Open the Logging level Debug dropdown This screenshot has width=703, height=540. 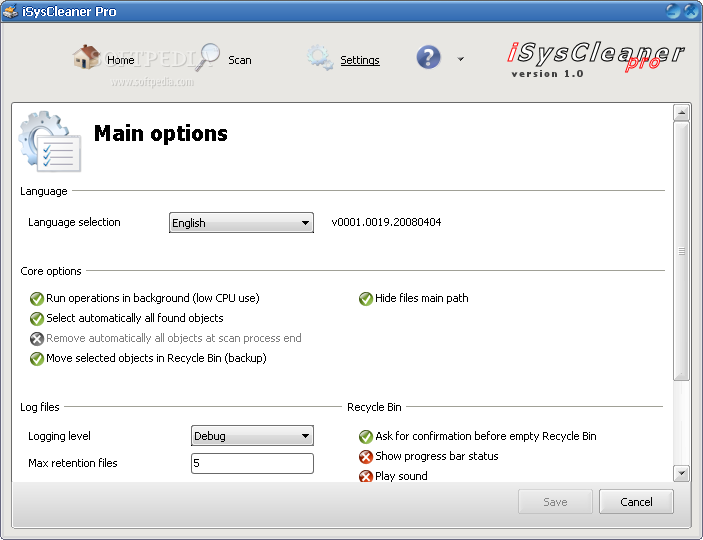coord(252,435)
